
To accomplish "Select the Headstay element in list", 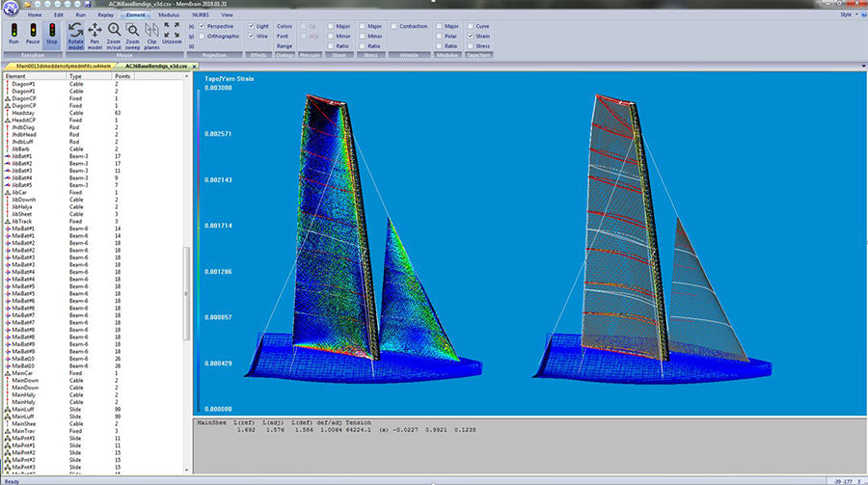I will [24, 113].
